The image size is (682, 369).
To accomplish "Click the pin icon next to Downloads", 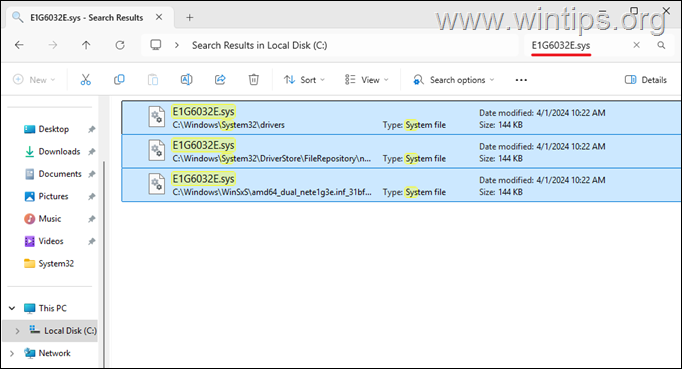I will pyautogui.click(x=91, y=151).
